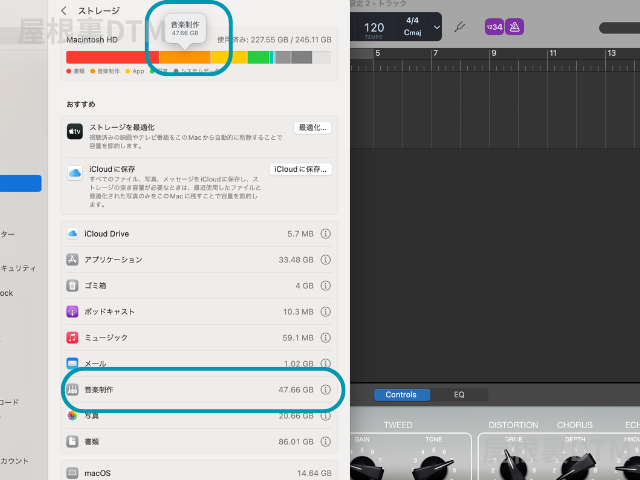Click the 最適化... button
Image resolution: width=640 pixels, height=480 pixels.
point(313,128)
